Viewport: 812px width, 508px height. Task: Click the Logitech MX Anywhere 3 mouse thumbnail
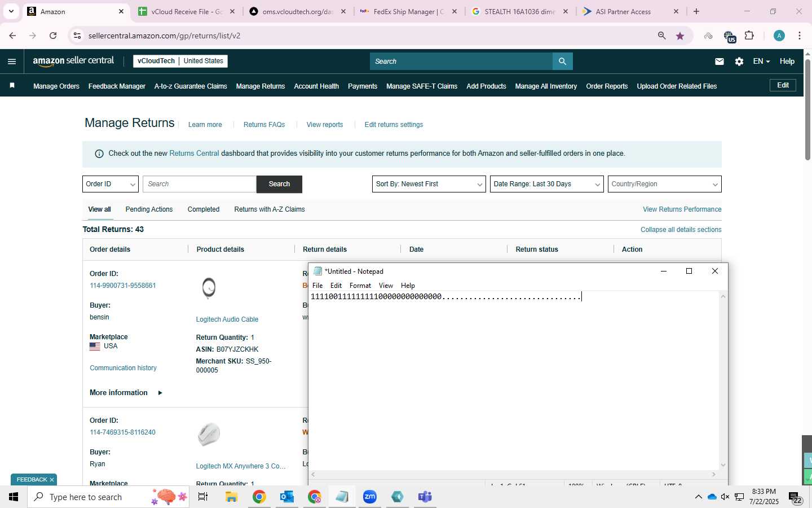[x=209, y=434]
